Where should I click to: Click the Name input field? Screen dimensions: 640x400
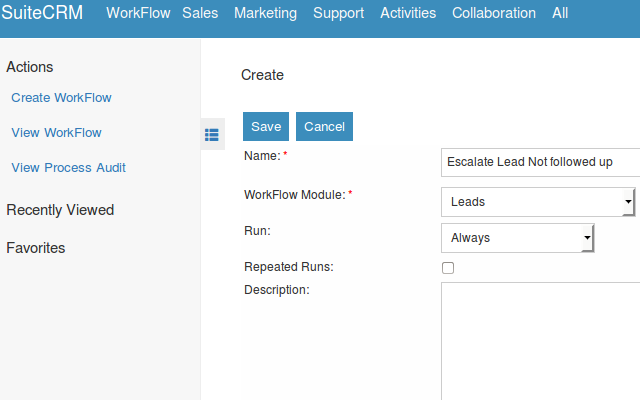click(x=540, y=162)
